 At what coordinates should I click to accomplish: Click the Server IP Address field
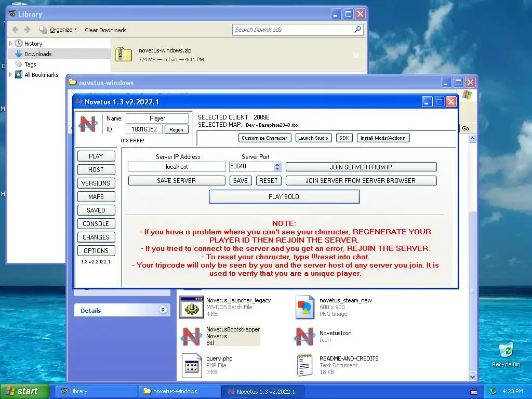(177, 167)
